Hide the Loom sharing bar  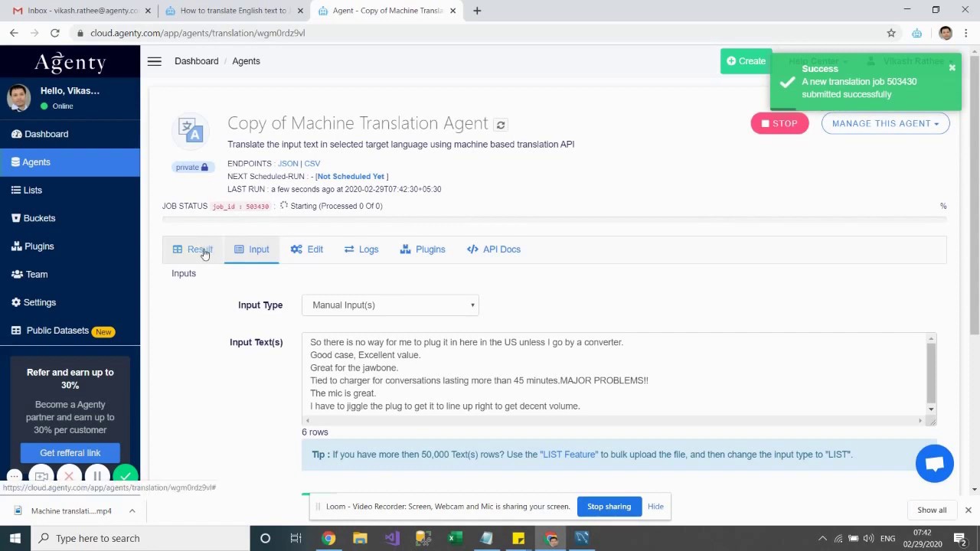(x=655, y=507)
